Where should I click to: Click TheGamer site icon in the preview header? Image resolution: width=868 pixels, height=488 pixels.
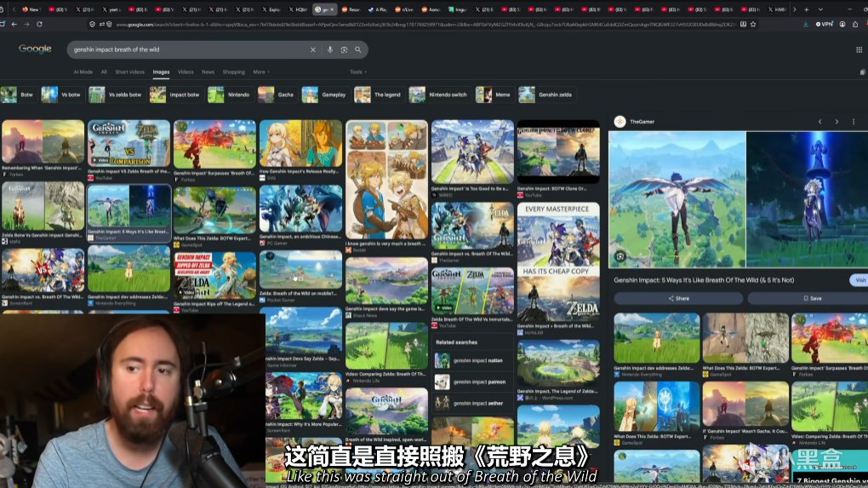[x=620, y=122]
